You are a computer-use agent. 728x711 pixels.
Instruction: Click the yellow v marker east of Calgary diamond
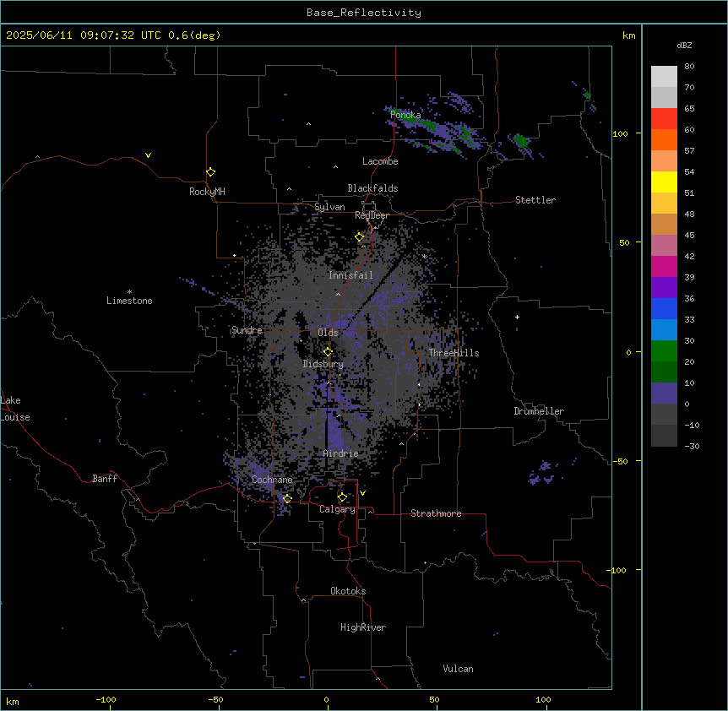click(362, 493)
